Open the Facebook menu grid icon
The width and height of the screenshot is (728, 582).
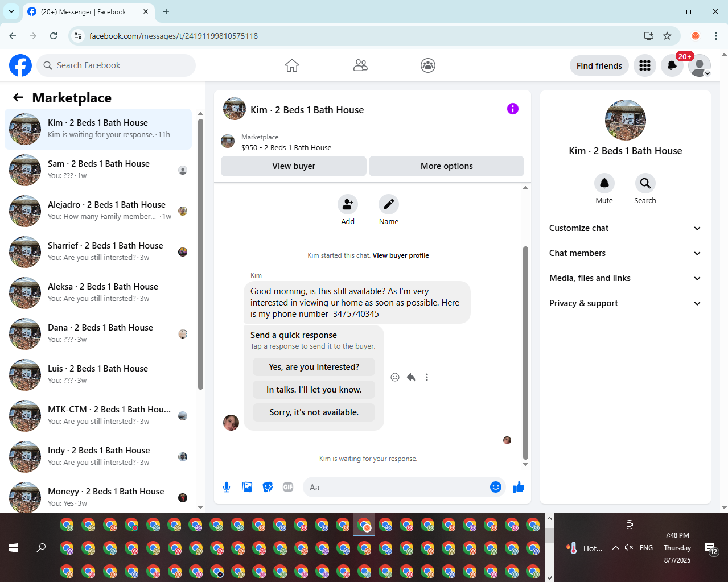tap(645, 65)
